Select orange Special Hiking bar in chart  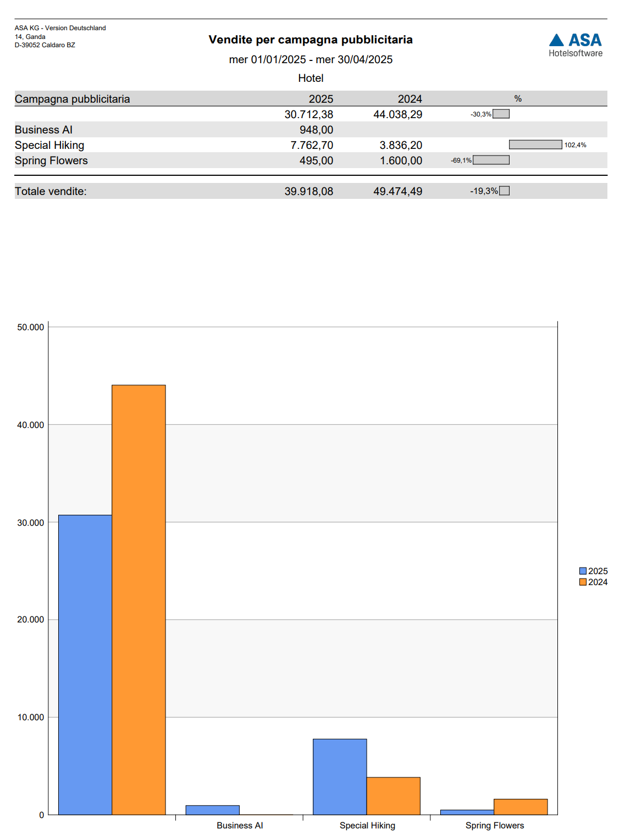click(393, 795)
